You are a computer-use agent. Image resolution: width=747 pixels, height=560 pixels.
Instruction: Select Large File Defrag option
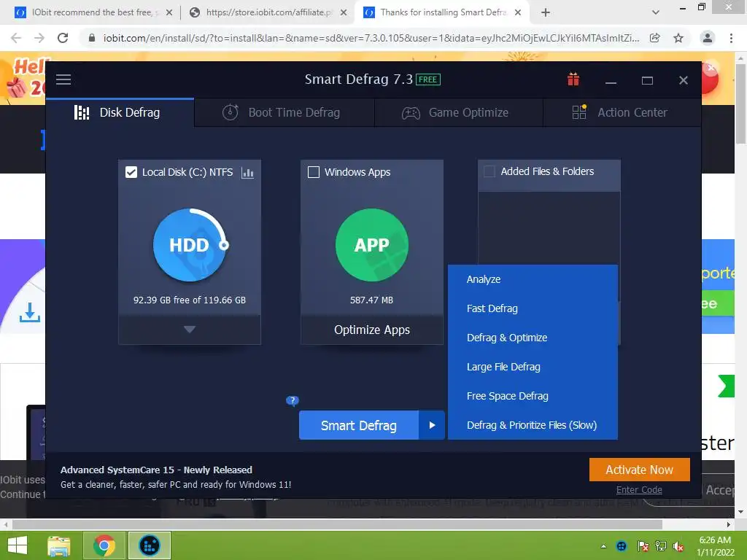tap(533, 367)
